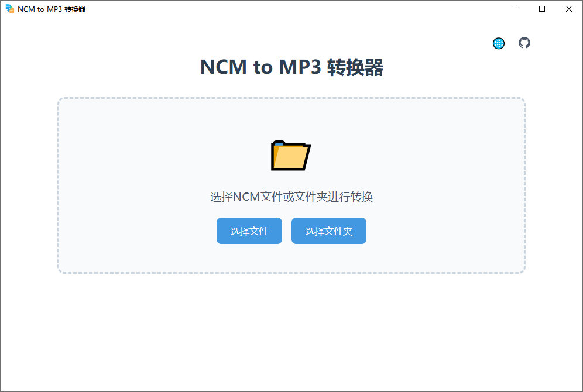Open the GitHub repository icon
This screenshot has height=392, width=583.
pyautogui.click(x=524, y=43)
